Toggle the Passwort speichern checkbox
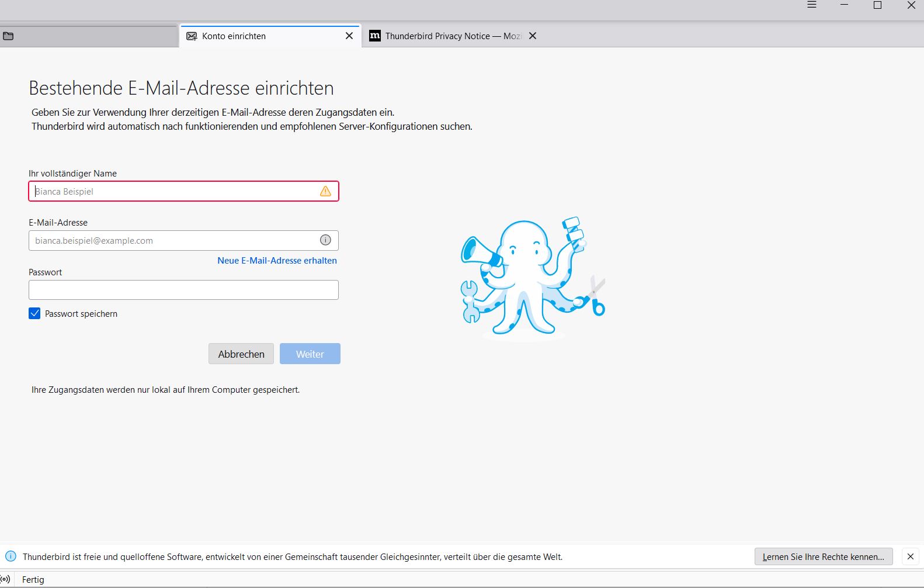 tap(34, 313)
